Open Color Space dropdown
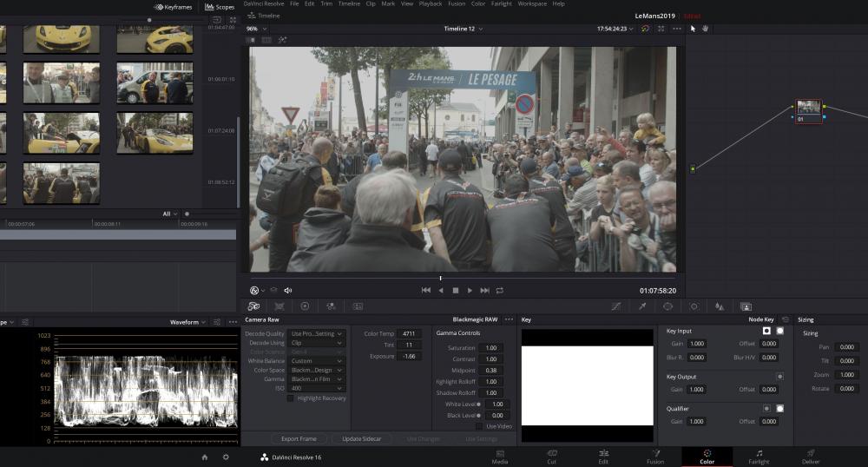This screenshot has width=868, height=467. coord(317,370)
